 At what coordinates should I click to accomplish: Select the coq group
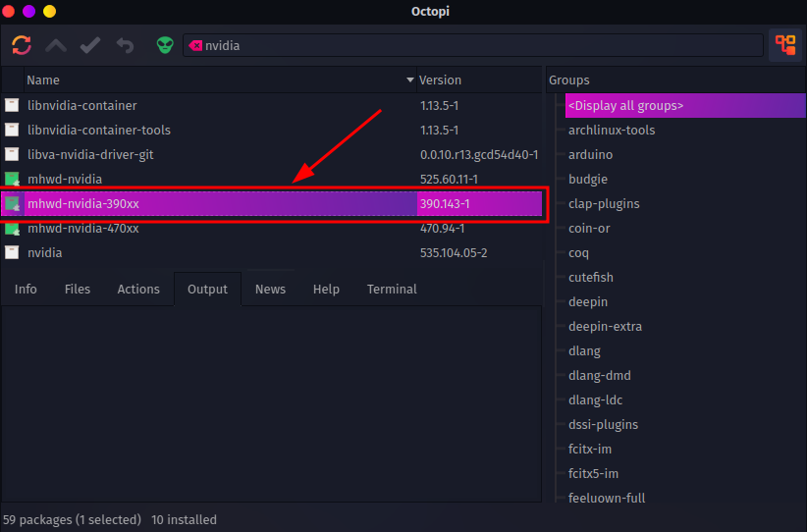tap(578, 253)
